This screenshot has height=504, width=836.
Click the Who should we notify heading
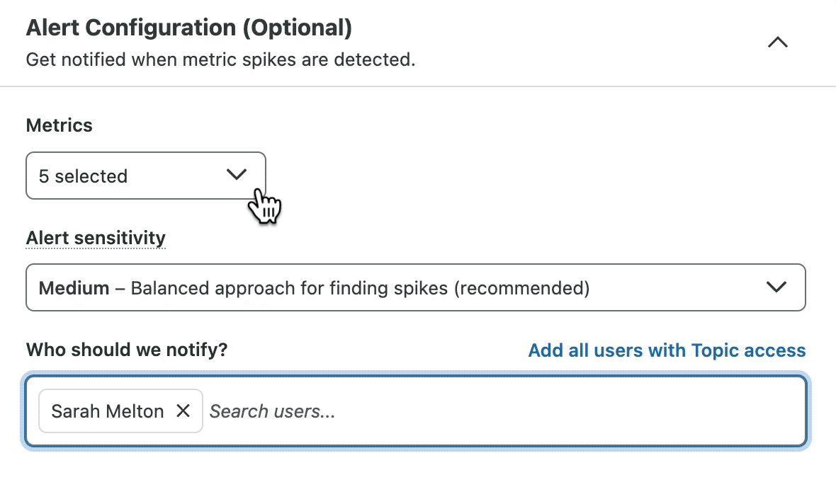127,349
